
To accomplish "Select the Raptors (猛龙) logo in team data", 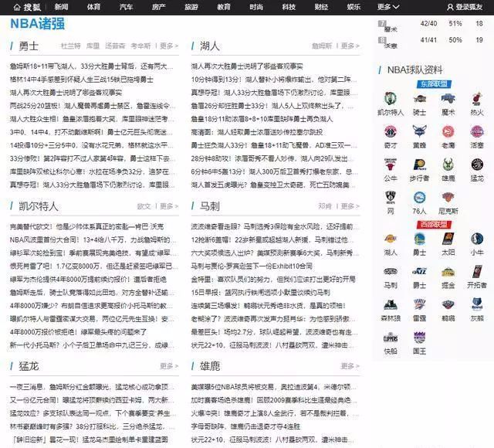I will pyautogui.click(x=477, y=165).
